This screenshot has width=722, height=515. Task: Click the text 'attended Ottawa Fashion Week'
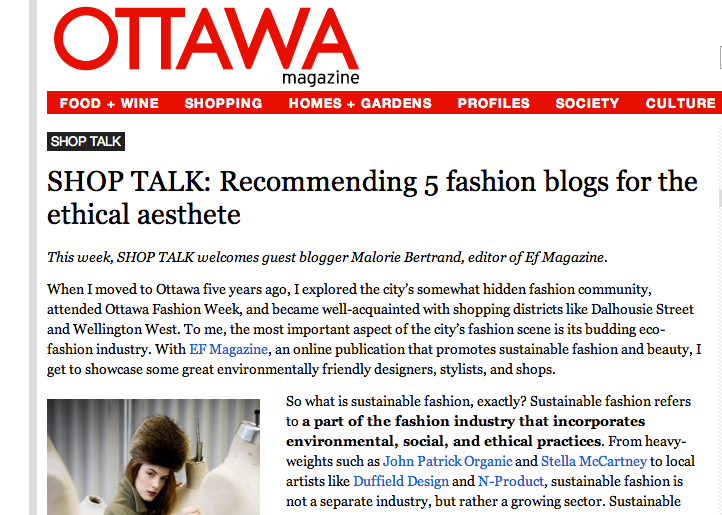point(144,309)
